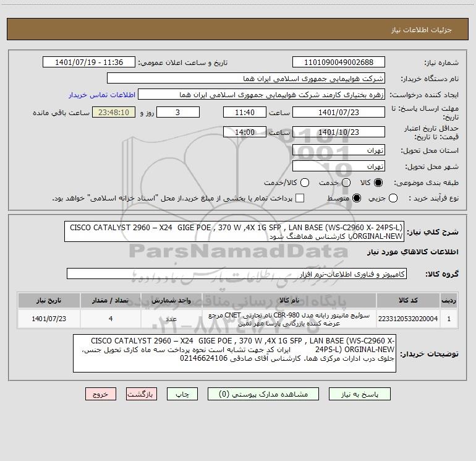Image resolution: width=476 pixels, height=461 pixels.
Task: Choose متوسط purchase process radio
Action: (357, 198)
